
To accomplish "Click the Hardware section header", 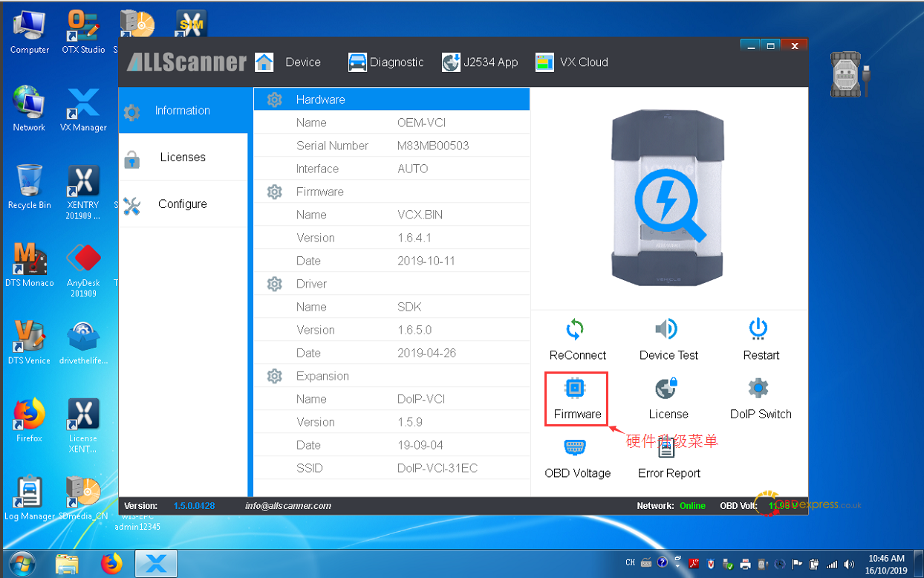I will pos(320,100).
